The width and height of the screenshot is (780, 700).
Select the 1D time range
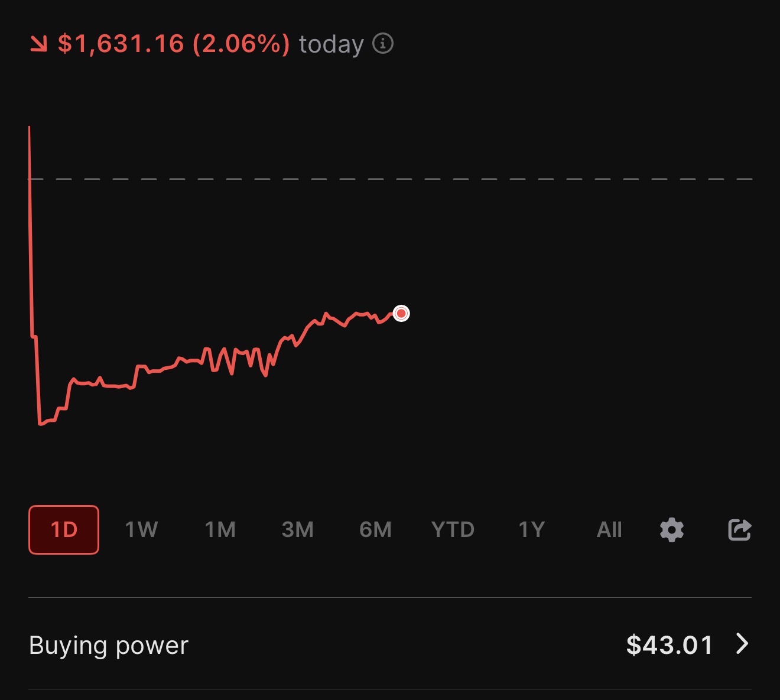[x=64, y=530]
